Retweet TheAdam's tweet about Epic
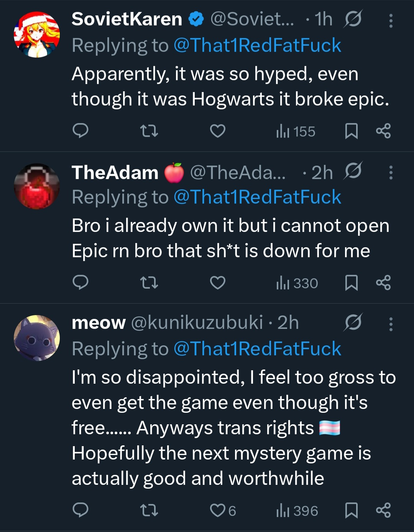The height and width of the screenshot is (532, 414). coord(149,283)
